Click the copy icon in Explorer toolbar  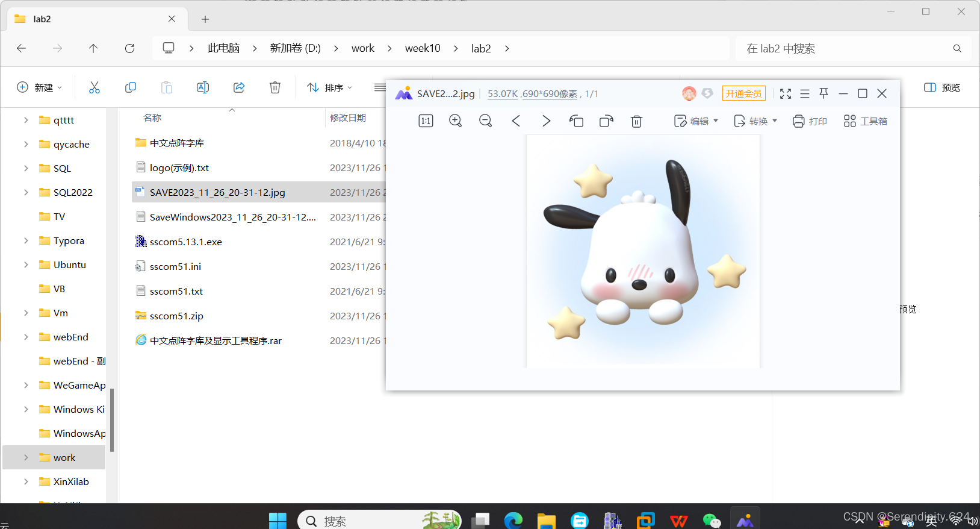[x=131, y=87]
